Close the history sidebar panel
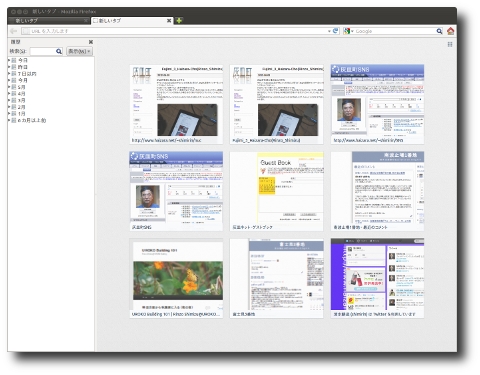The image size is (480, 375). 91,42
